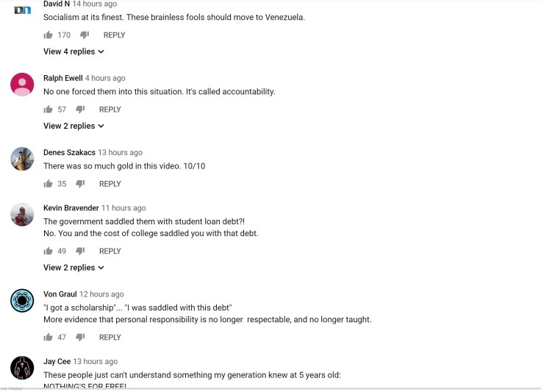The width and height of the screenshot is (541, 392).
Task: Expand 2 replies under Ralph Ewell's comment
Action: [x=74, y=126]
